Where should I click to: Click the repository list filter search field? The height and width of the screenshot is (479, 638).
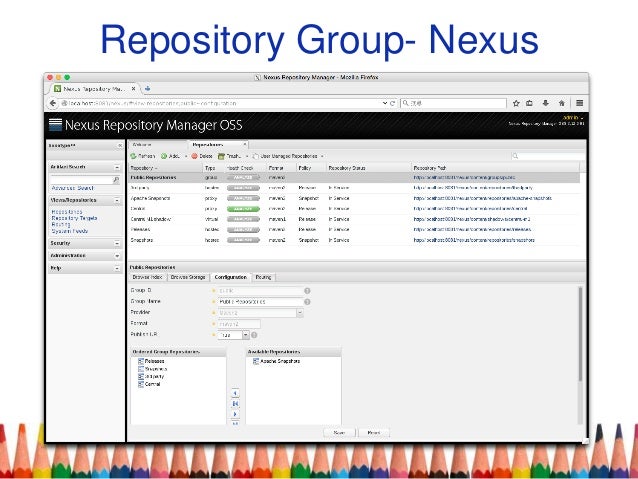click(548, 156)
